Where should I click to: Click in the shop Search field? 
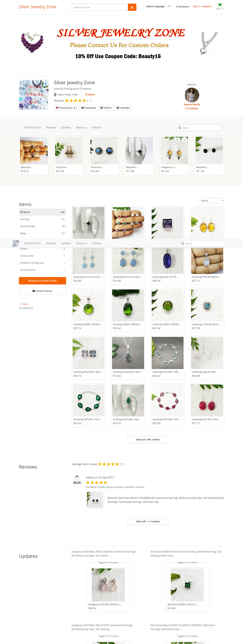pyautogui.click(x=199, y=128)
